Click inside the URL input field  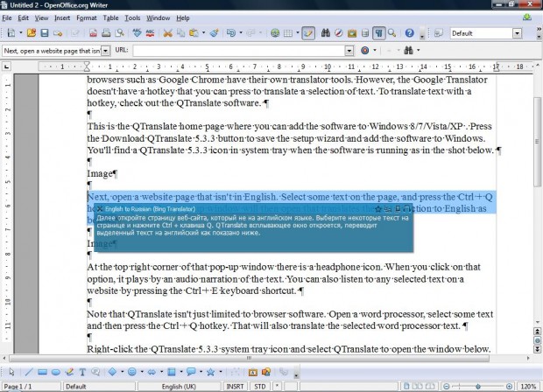(x=239, y=51)
